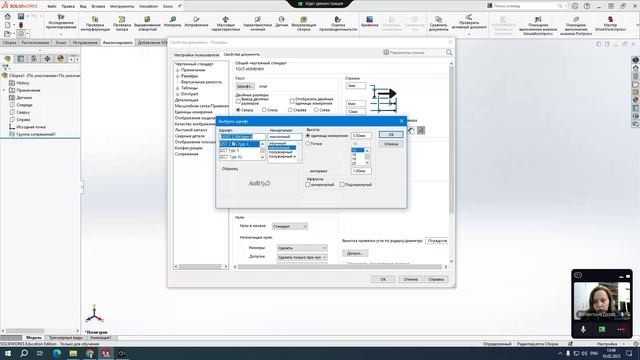Switch to the 'Эскиз' command tab

[61, 42]
